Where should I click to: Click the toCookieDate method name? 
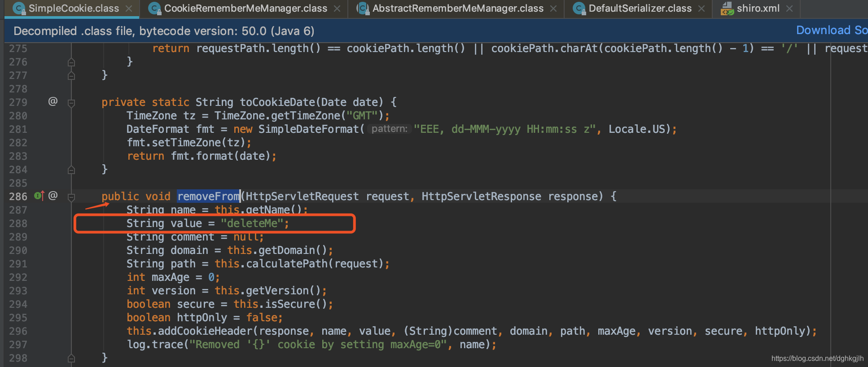pyautogui.click(x=277, y=102)
